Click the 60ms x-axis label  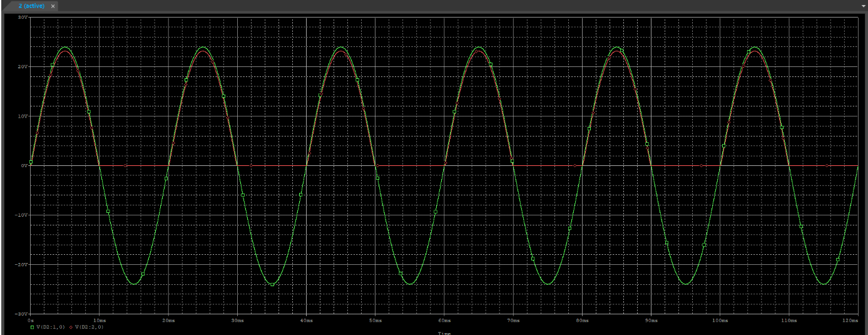(444, 320)
